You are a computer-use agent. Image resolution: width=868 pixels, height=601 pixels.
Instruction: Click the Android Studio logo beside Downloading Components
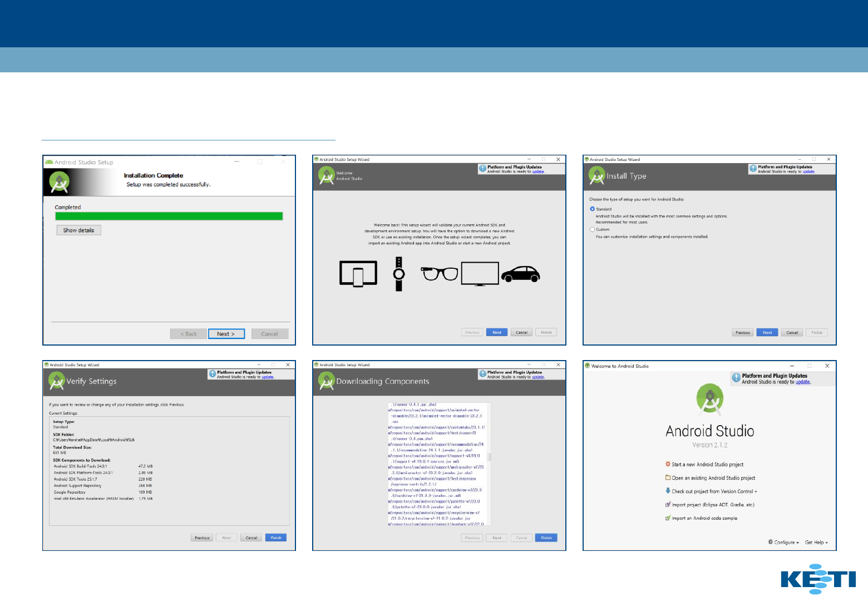[327, 381]
